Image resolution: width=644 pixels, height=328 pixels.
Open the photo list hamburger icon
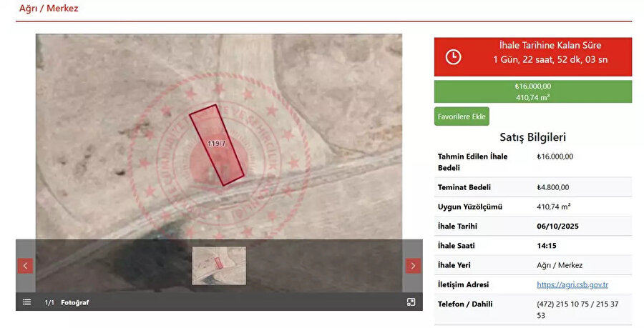pyautogui.click(x=26, y=302)
